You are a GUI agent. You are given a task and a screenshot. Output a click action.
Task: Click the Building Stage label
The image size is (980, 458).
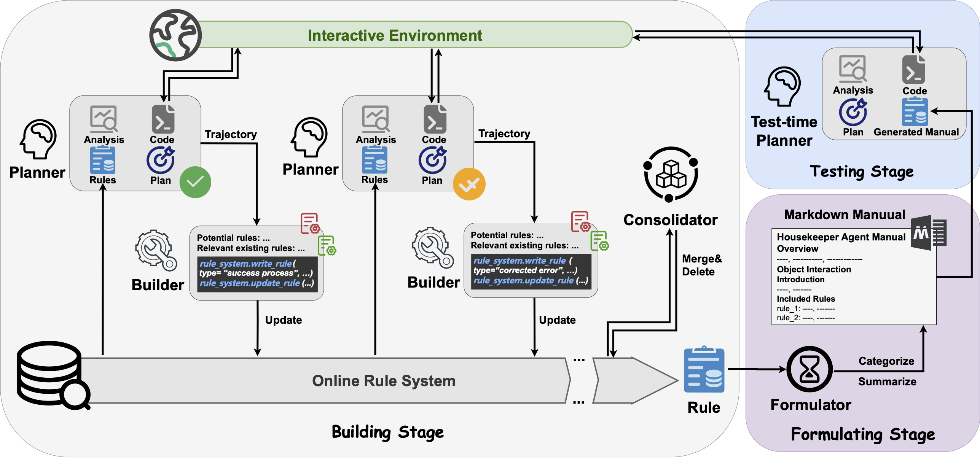coord(387,432)
